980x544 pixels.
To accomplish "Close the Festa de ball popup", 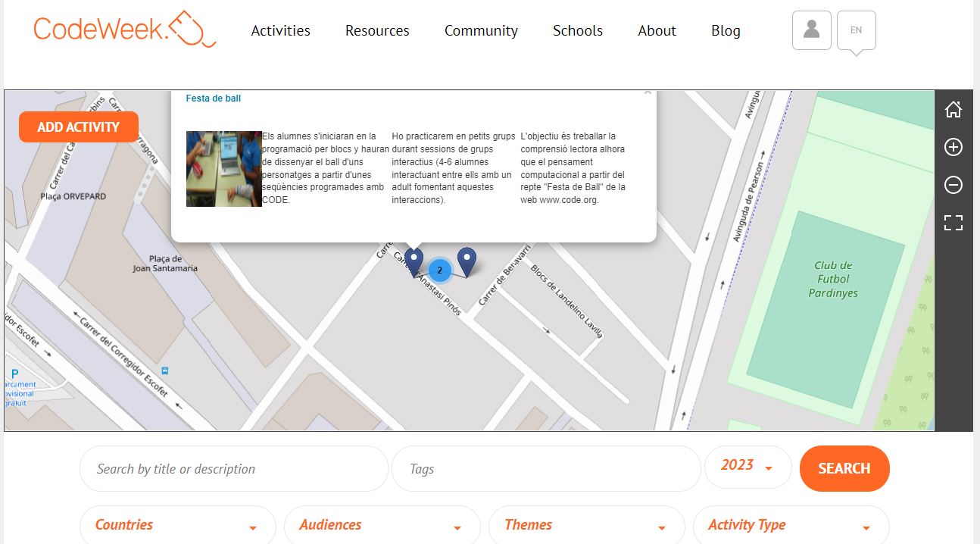I will [x=648, y=92].
